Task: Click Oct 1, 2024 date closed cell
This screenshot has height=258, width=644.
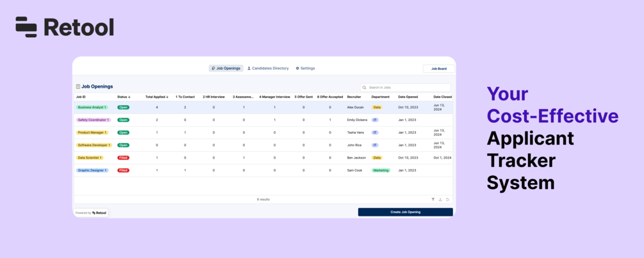Action: [x=442, y=157]
